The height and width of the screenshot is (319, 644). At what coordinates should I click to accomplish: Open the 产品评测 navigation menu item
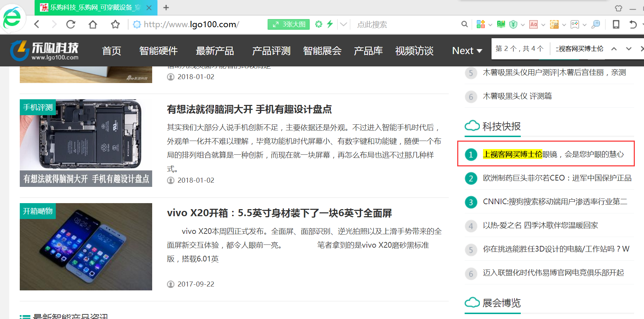click(271, 51)
